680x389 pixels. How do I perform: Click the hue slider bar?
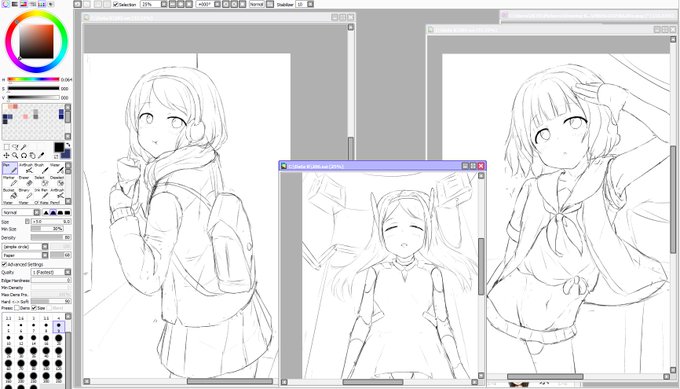33,79
